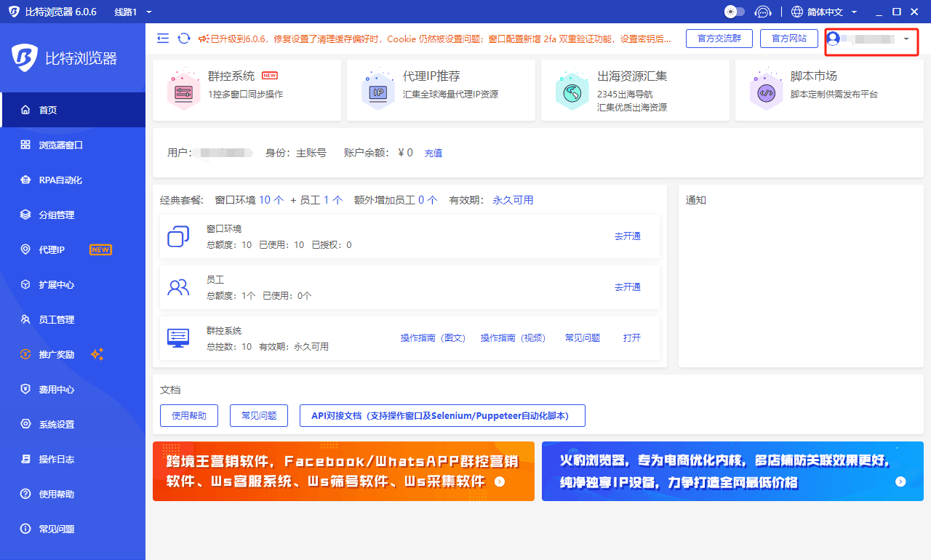Screen dimensions: 931x560
Task: Click the 比特浏览器 title bar logo
Action: pos(15,12)
